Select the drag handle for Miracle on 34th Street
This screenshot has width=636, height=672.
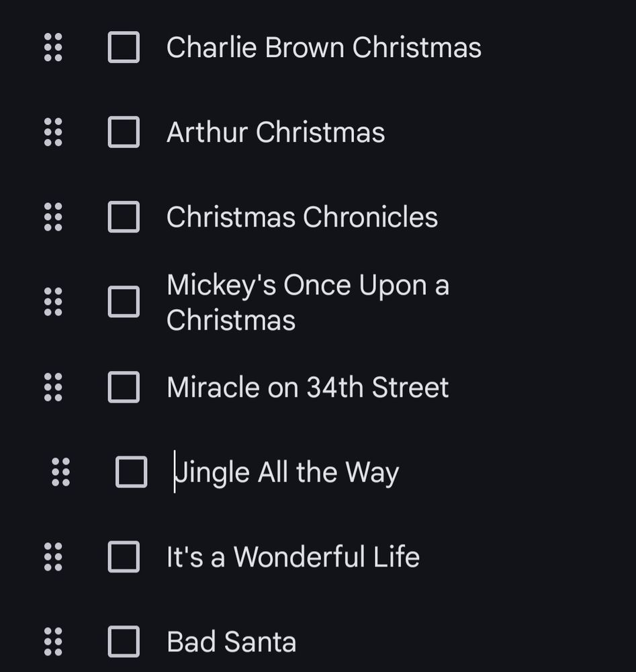[53, 387]
